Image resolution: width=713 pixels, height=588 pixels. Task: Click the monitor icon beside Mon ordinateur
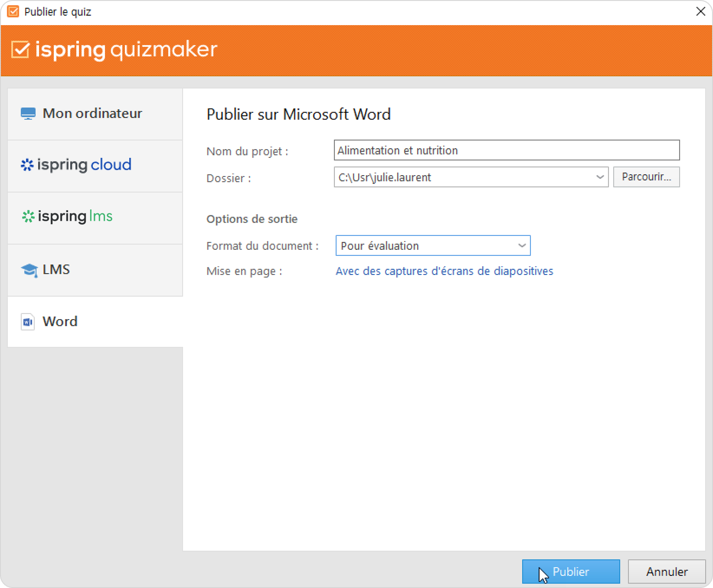coord(28,114)
